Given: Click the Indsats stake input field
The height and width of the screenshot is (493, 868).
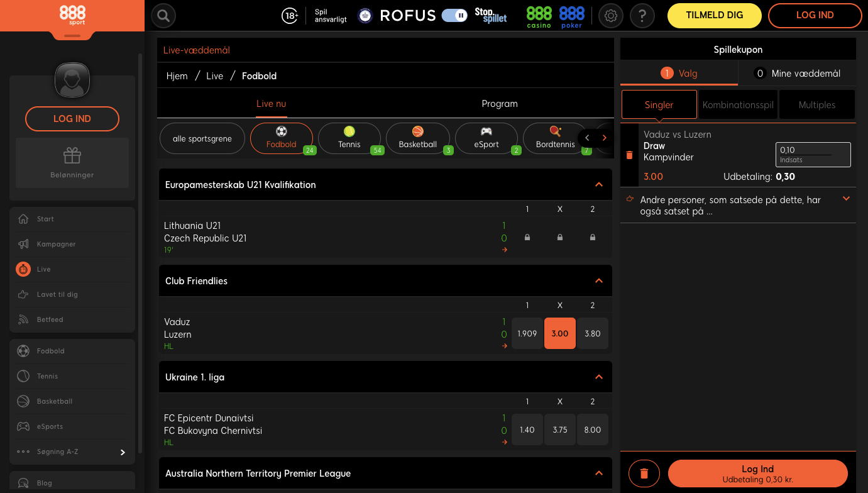Looking at the screenshot, I should point(813,155).
